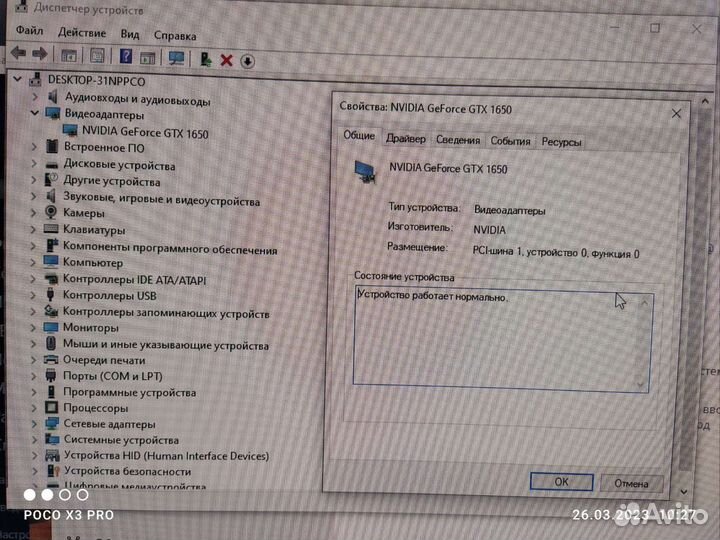The width and height of the screenshot is (720, 540).
Task: Close the NVIDIA properties dialog
Action: [x=676, y=113]
